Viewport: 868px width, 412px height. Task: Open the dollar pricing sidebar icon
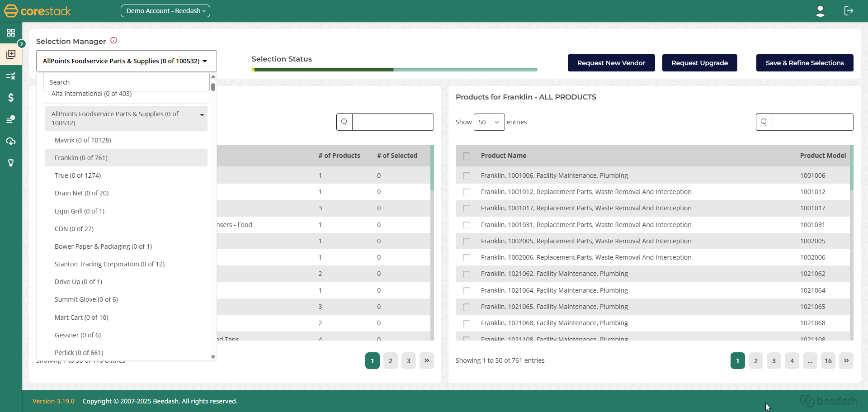coord(11,98)
